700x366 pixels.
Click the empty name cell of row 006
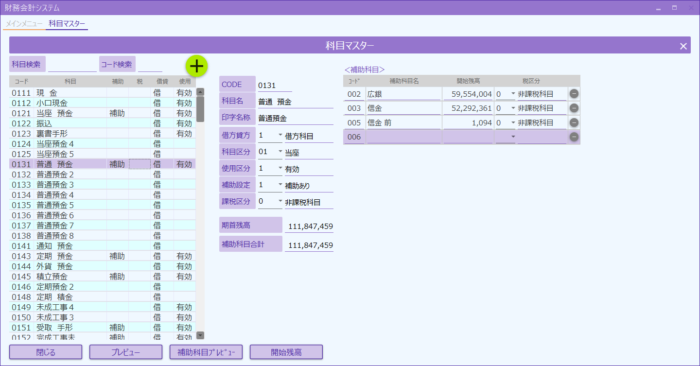coord(403,137)
